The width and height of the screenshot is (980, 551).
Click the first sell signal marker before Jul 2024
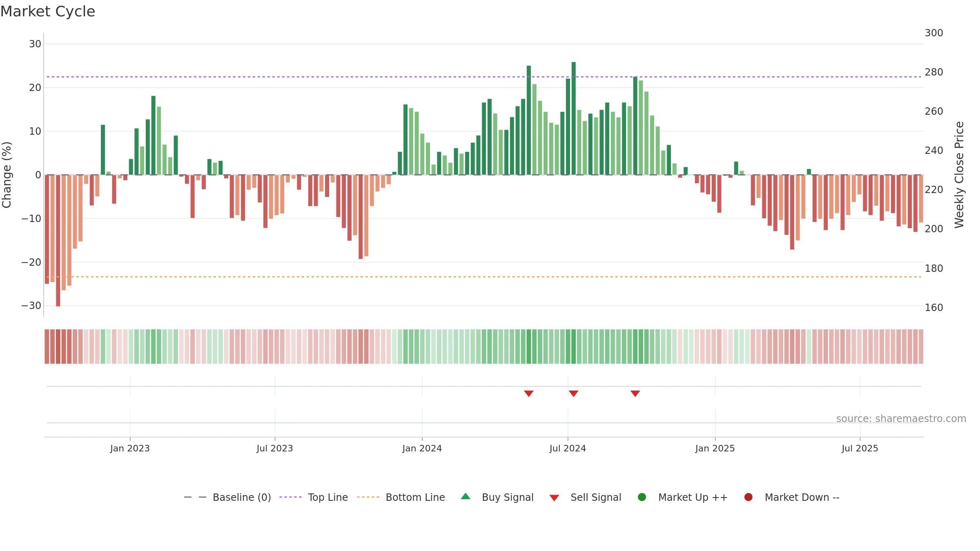coord(529,393)
